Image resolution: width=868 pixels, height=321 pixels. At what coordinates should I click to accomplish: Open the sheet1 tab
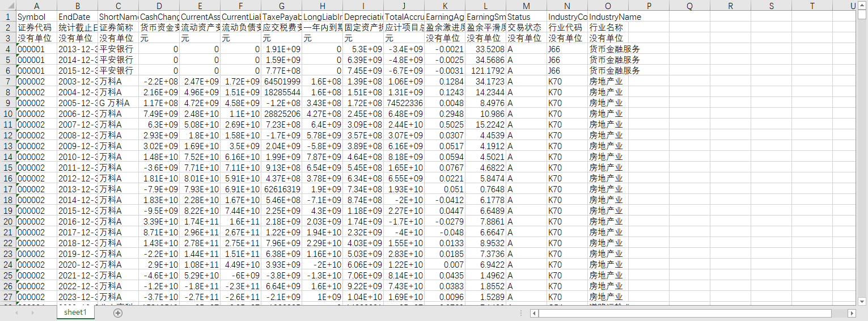point(75,312)
